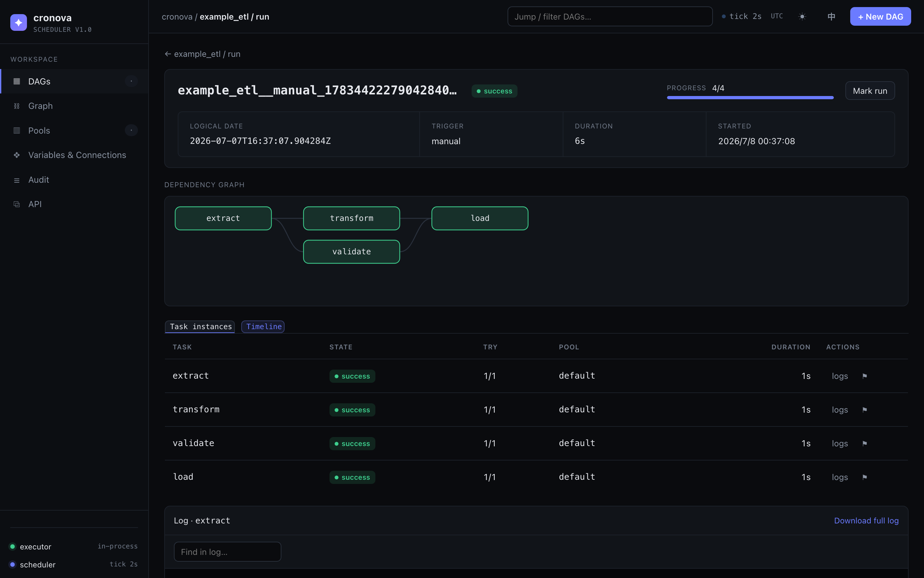
Task: Open logs for the extract task
Action: [840, 376]
